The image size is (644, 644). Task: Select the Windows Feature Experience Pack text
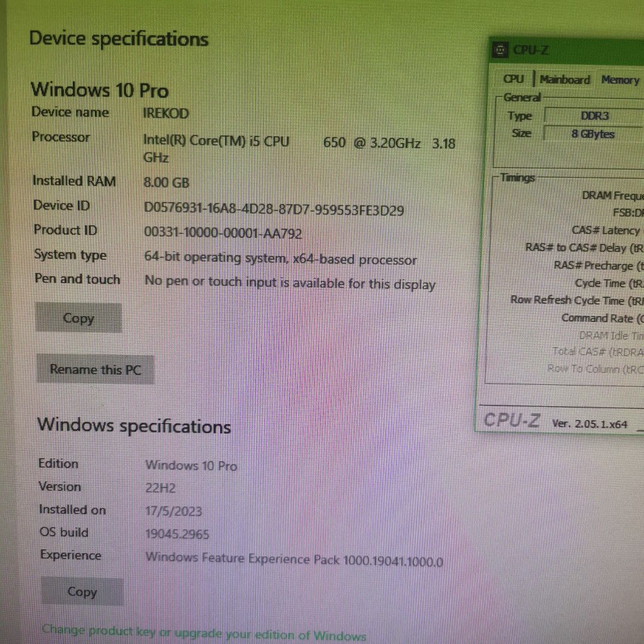pos(294,559)
